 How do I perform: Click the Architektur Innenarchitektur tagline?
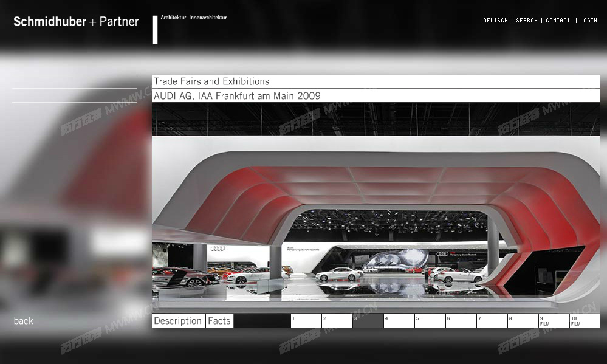point(194,18)
